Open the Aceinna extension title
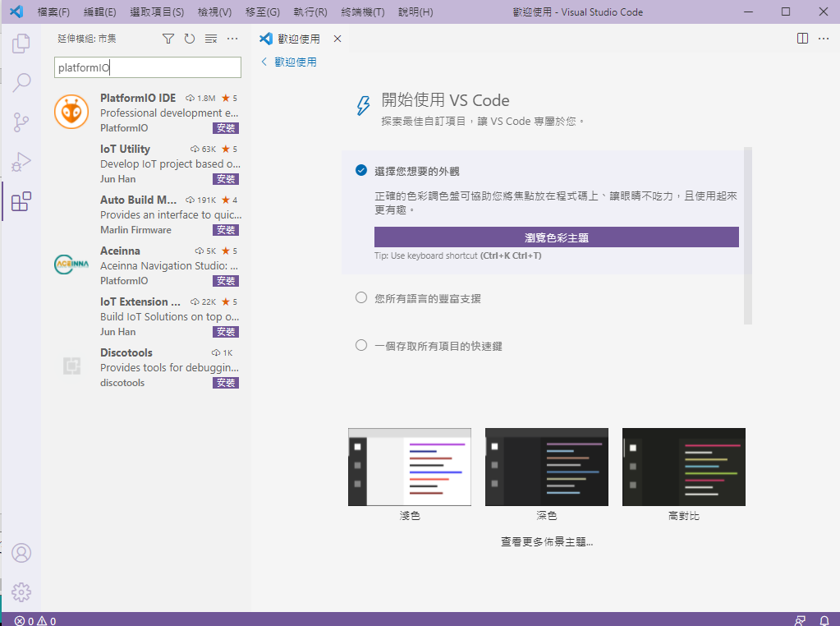Viewport: 840px width, 626px height. (120, 251)
